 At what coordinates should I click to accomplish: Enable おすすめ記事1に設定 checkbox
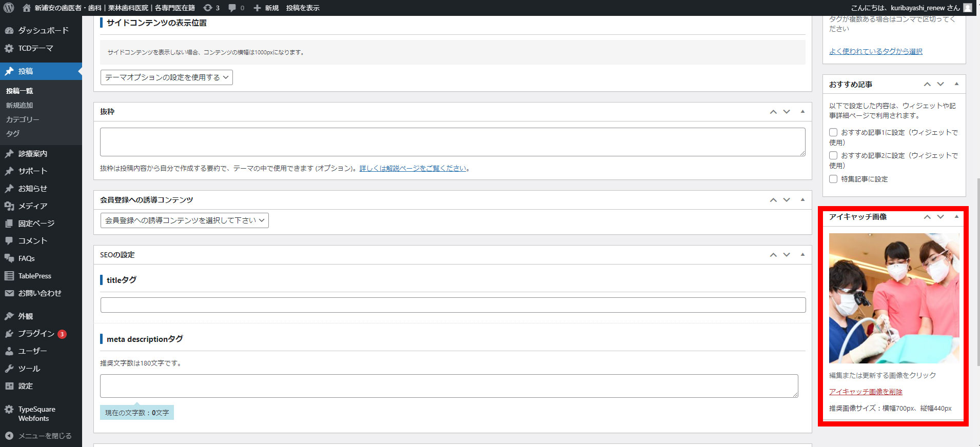[x=833, y=132]
